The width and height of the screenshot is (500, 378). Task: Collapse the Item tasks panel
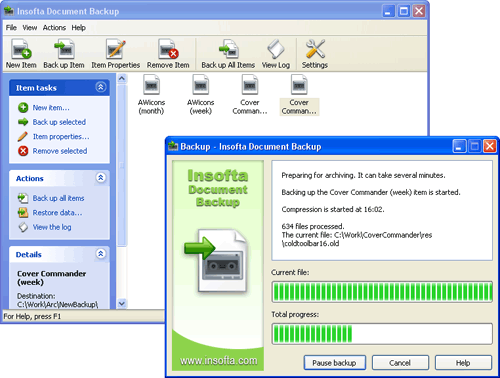(x=101, y=87)
